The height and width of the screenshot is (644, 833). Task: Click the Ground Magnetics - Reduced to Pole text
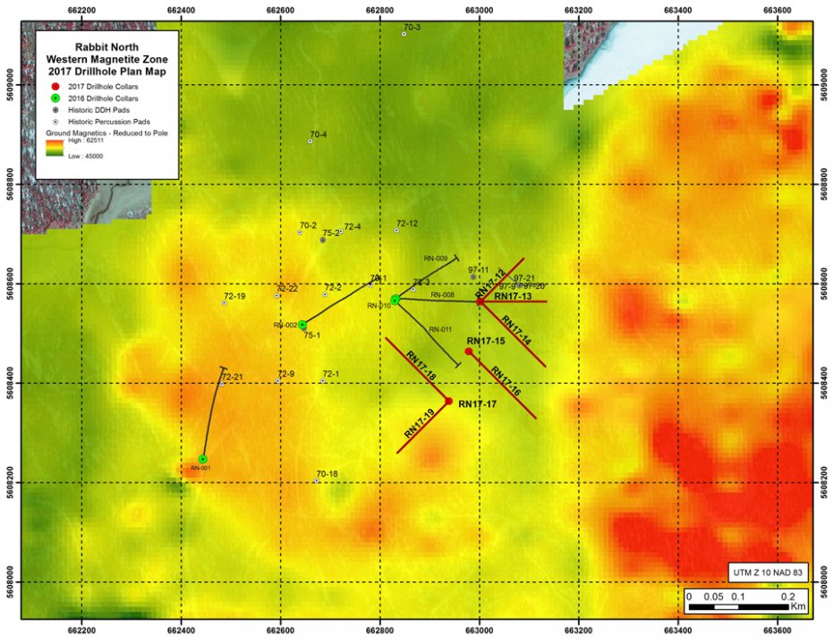coord(106,132)
